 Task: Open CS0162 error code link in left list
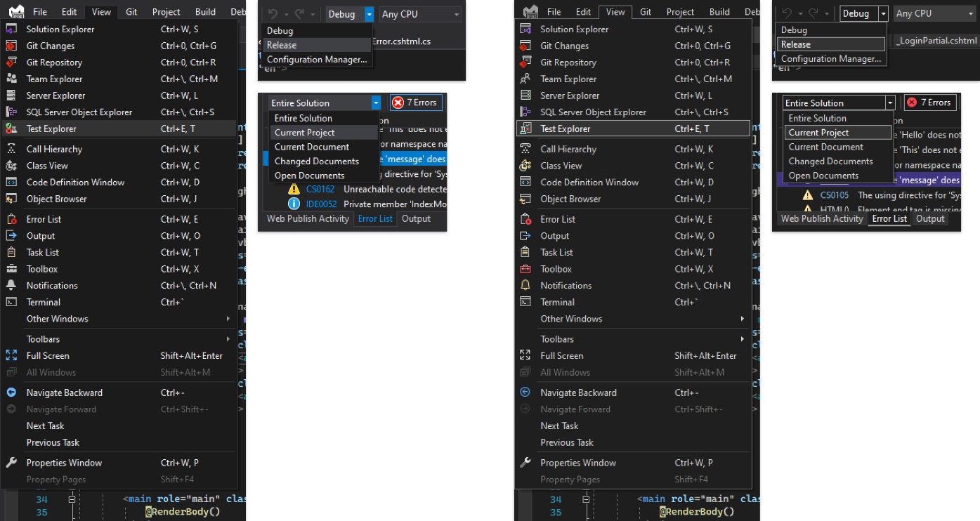(322, 190)
